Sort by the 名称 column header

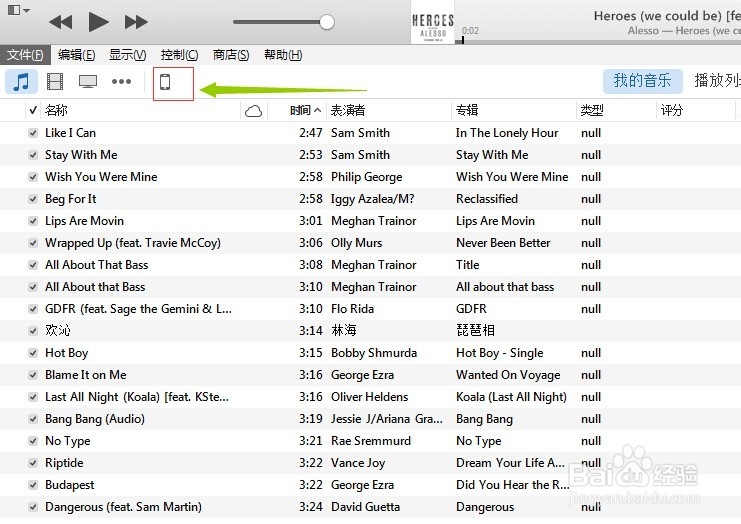point(56,111)
